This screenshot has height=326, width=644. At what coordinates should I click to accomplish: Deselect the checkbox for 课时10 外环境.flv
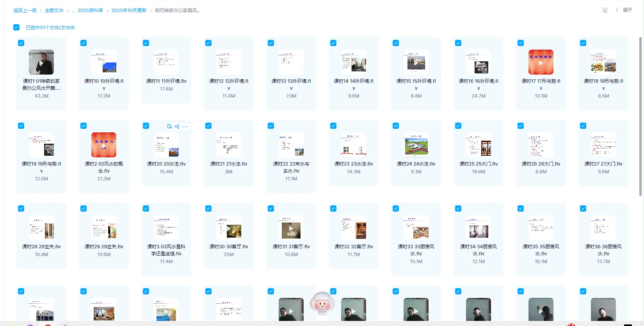click(84, 43)
